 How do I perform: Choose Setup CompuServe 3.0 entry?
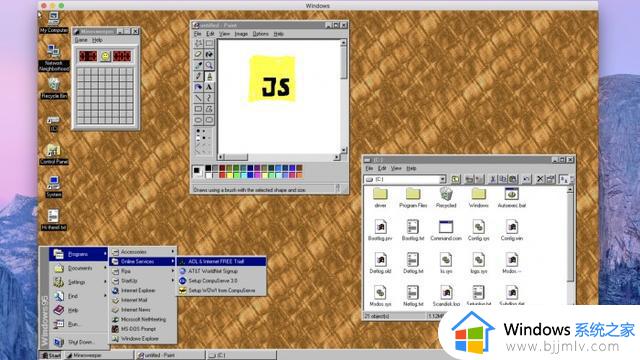coord(222,281)
